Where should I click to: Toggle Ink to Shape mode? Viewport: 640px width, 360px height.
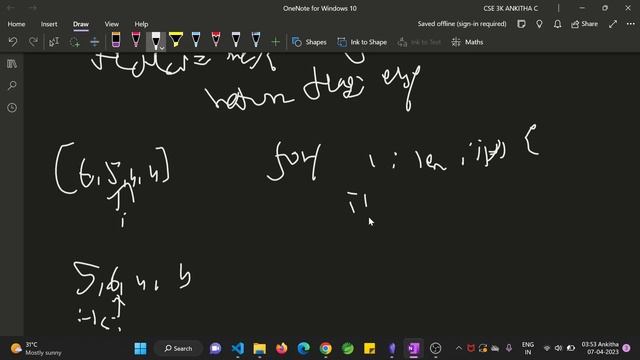click(x=362, y=42)
